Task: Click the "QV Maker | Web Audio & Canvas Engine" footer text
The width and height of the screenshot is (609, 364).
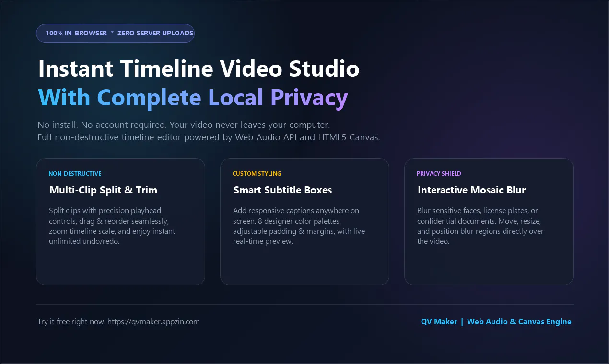Action: click(496, 322)
